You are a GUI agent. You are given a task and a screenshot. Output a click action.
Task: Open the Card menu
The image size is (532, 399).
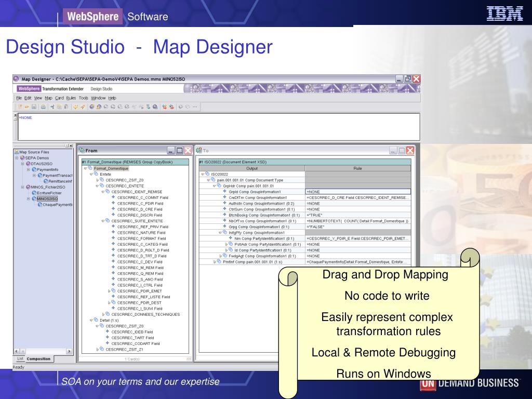coord(59,98)
